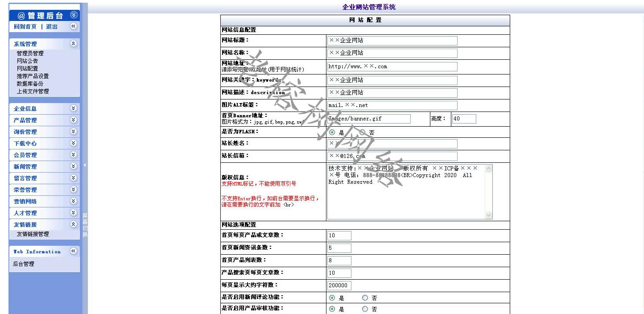Click the 网站选项配置 section heading
This screenshot has width=644, height=314.
[239, 225]
